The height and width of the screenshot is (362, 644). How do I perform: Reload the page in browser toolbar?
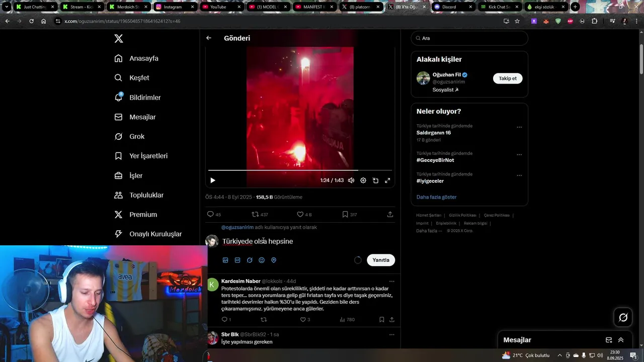click(31, 21)
